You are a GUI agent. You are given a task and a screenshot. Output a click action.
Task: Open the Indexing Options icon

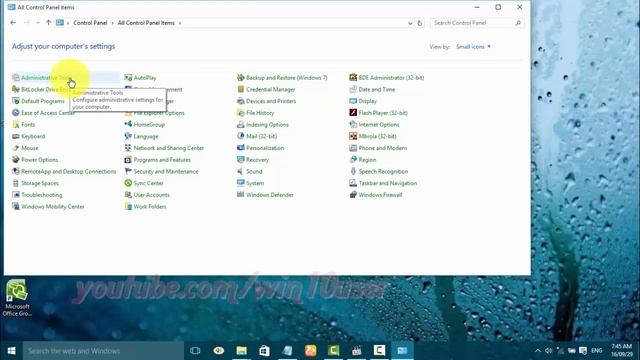click(x=240, y=124)
